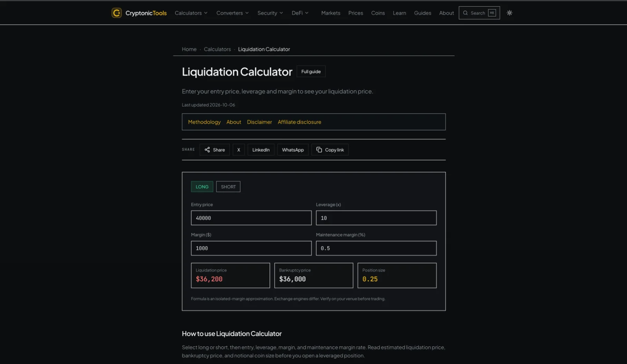
Task: Go to Home breadcrumb
Action: click(x=189, y=49)
